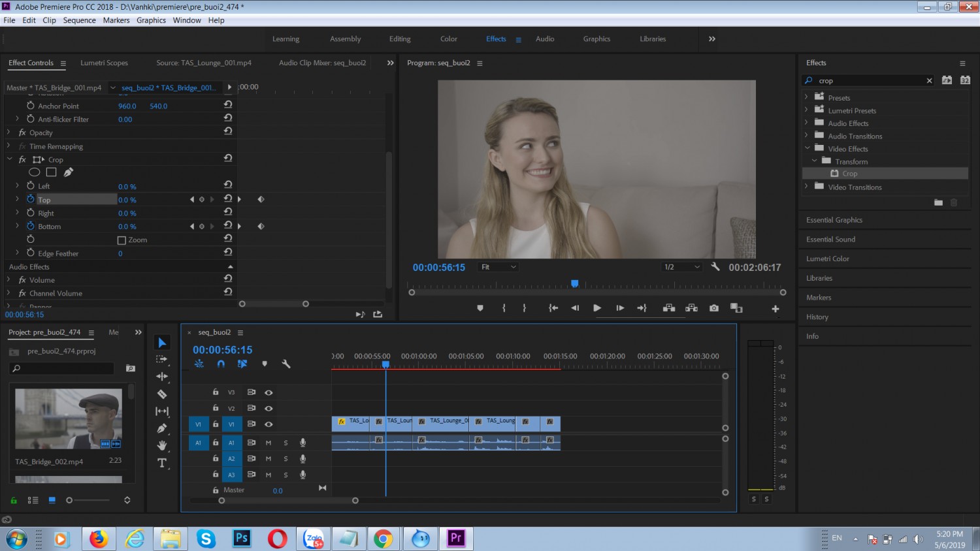Select the Hand tool

click(x=162, y=445)
